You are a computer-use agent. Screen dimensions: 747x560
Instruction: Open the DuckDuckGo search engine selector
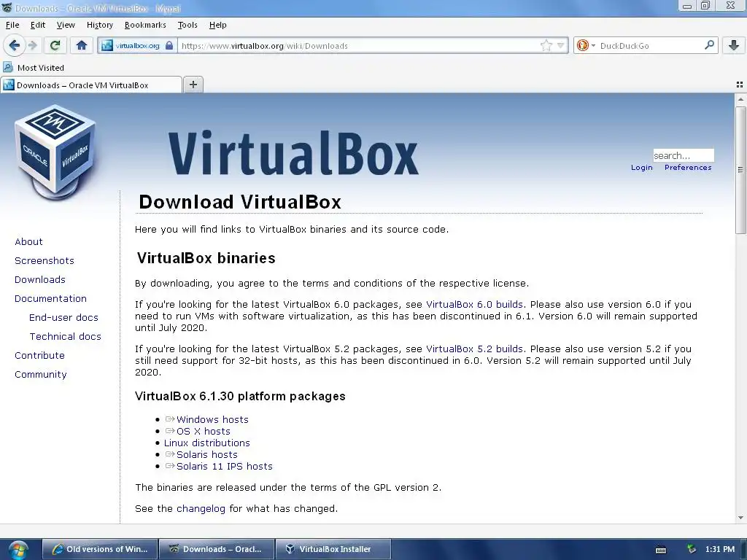click(x=586, y=46)
